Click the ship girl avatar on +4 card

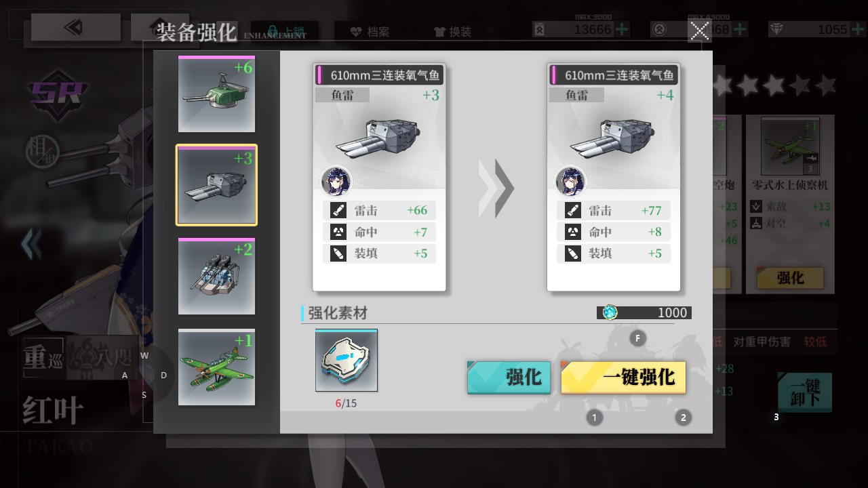pos(570,181)
